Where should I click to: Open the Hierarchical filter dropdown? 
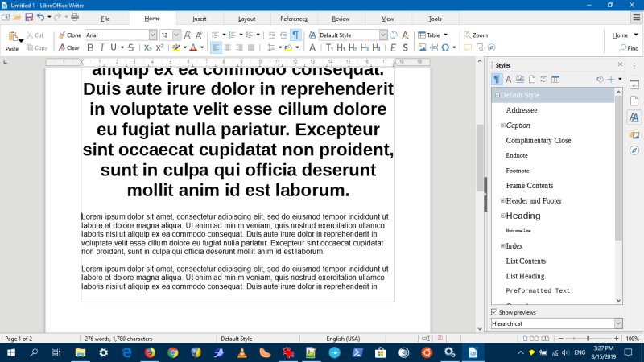click(617, 323)
